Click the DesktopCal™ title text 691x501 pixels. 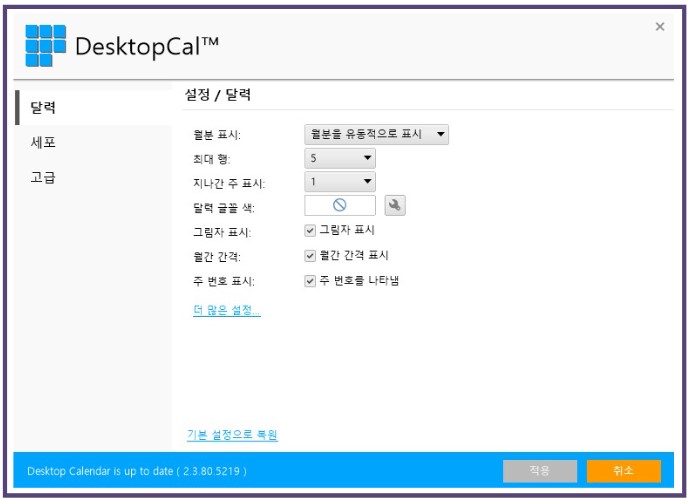147,46
